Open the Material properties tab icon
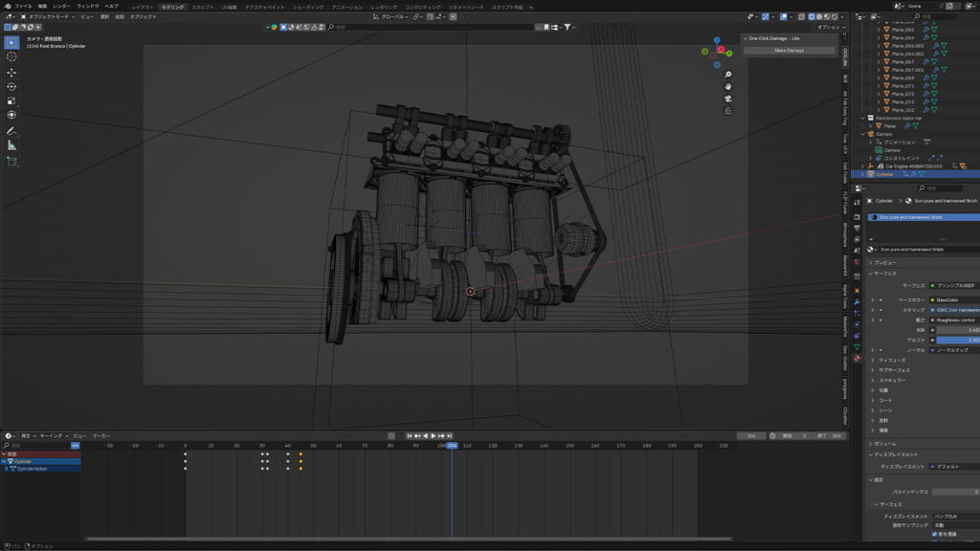980x551 pixels. pos(857,359)
